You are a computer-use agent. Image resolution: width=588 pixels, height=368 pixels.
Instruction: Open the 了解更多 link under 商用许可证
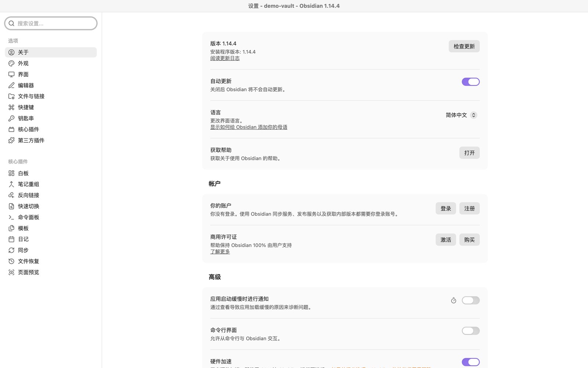[220, 252]
